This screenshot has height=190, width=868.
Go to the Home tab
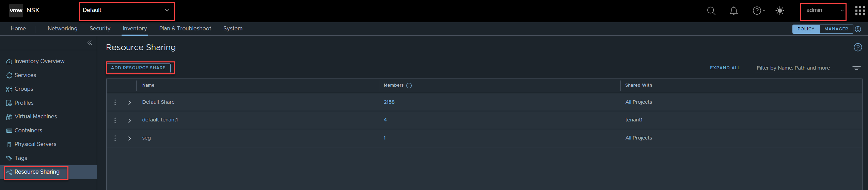(x=18, y=29)
